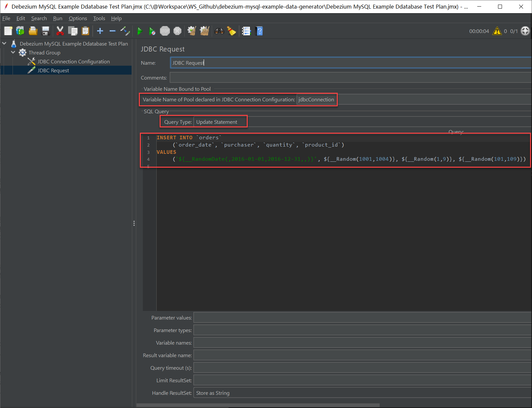Open Help with question mark icon
The height and width of the screenshot is (408, 532).
259,31
